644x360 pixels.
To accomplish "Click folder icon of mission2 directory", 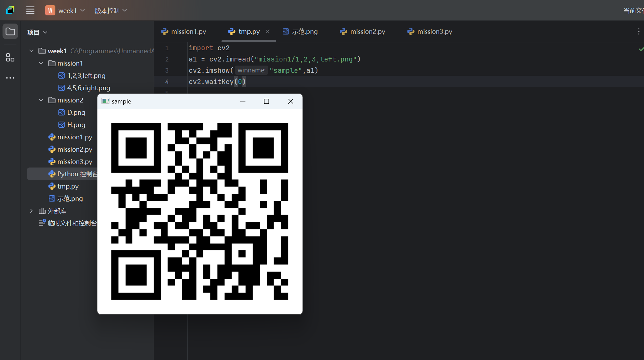I will (52, 100).
